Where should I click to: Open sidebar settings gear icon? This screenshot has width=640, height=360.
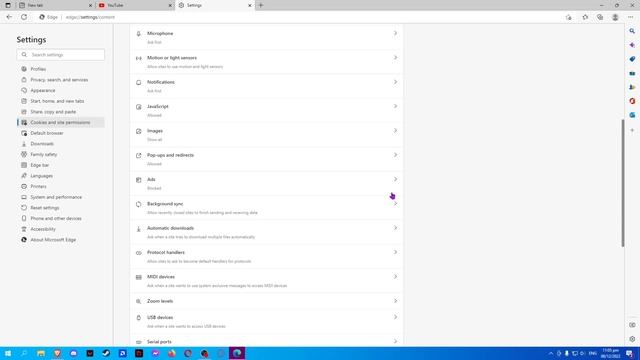632,339
